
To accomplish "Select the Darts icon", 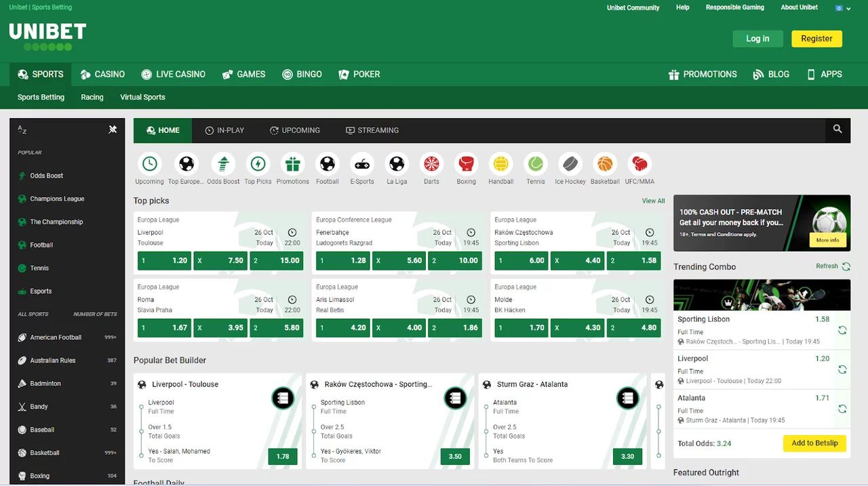I will (431, 163).
